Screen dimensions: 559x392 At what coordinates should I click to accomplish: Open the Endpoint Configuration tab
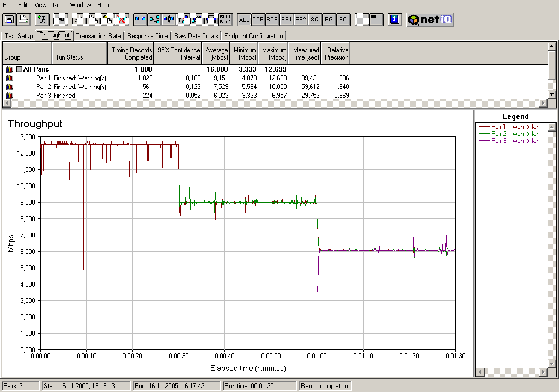tap(254, 36)
